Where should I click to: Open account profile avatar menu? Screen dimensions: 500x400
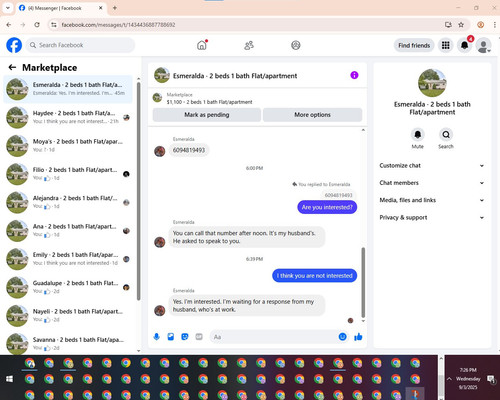483,45
